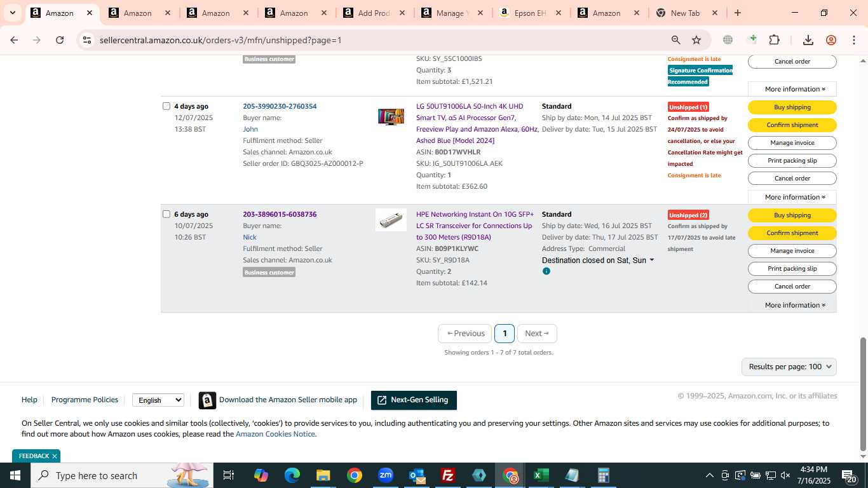Screen dimensions: 868x488
Task: Reload the Seller Central page
Action: click(60, 40)
